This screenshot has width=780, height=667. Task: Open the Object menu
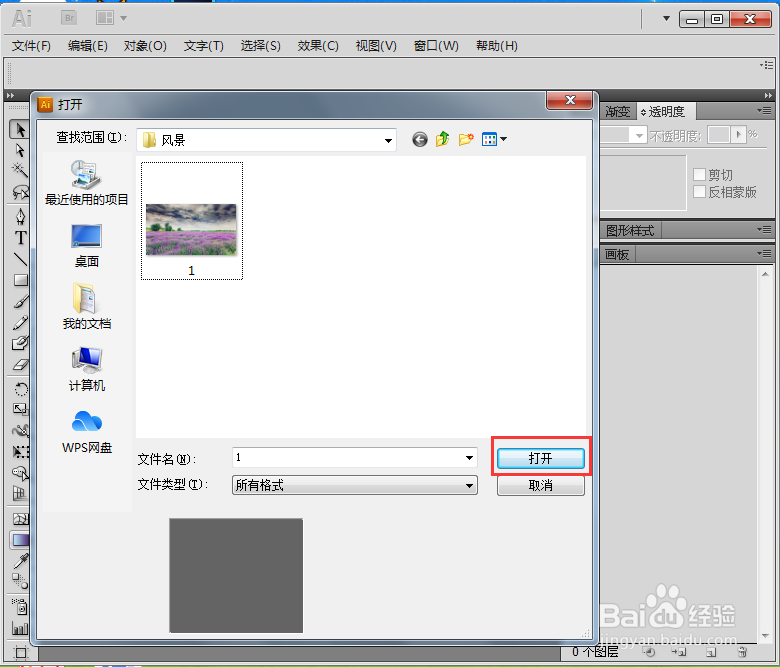tap(145, 46)
